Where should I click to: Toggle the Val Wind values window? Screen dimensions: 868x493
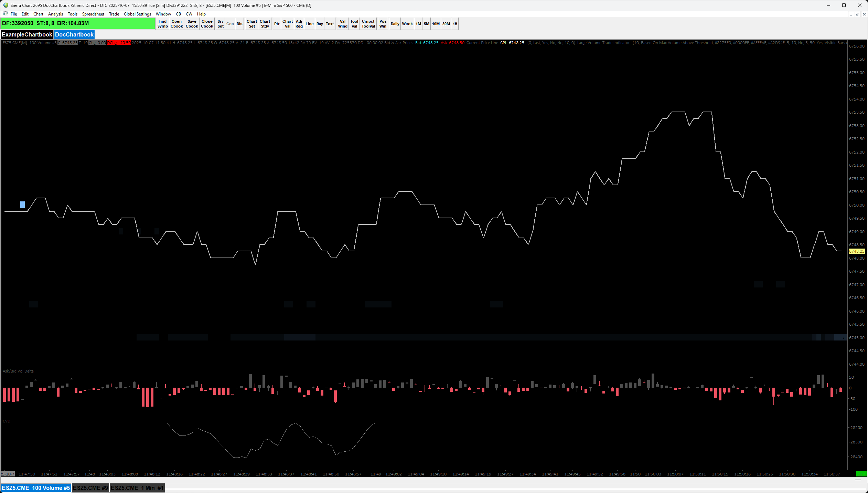[x=342, y=24]
